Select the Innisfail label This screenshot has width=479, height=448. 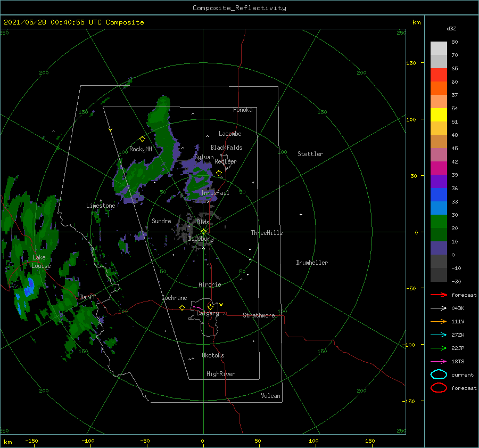215,193
